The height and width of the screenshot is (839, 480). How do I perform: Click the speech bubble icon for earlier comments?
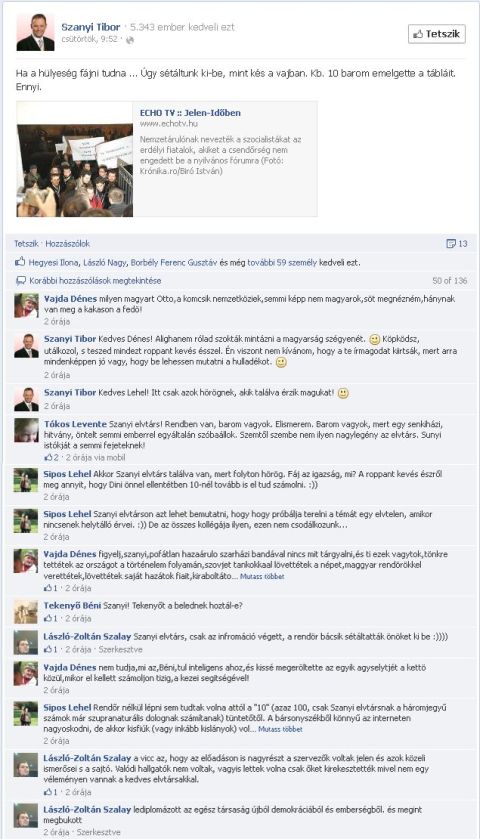(x=21, y=280)
